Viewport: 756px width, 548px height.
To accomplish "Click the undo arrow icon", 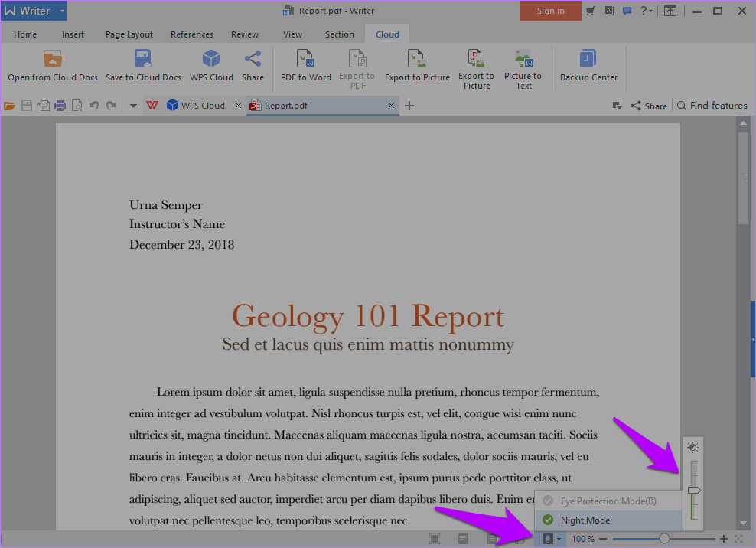I will pyautogui.click(x=93, y=106).
